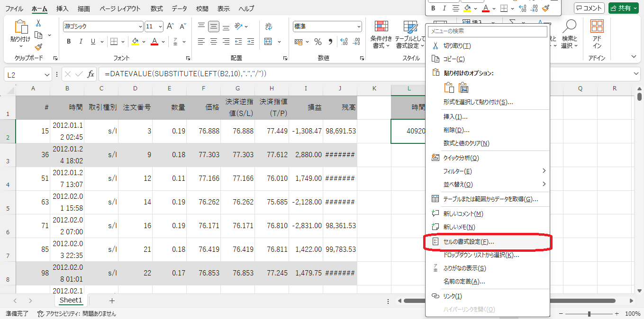Open the フィルター(E) submenu
This screenshot has width=644, height=319.
(x=488, y=171)
